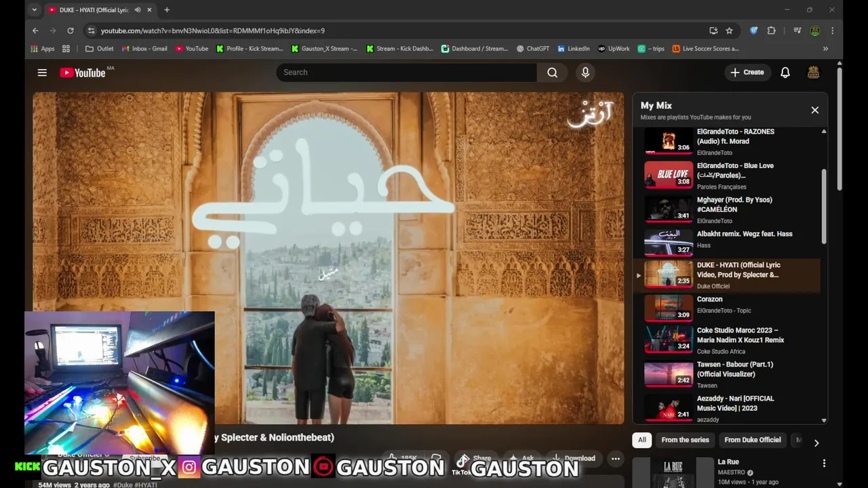Open the Extensions puzzle icon
Image resolution: width=868 pixels, height=488 pixels.
click(x=771, y=30)
